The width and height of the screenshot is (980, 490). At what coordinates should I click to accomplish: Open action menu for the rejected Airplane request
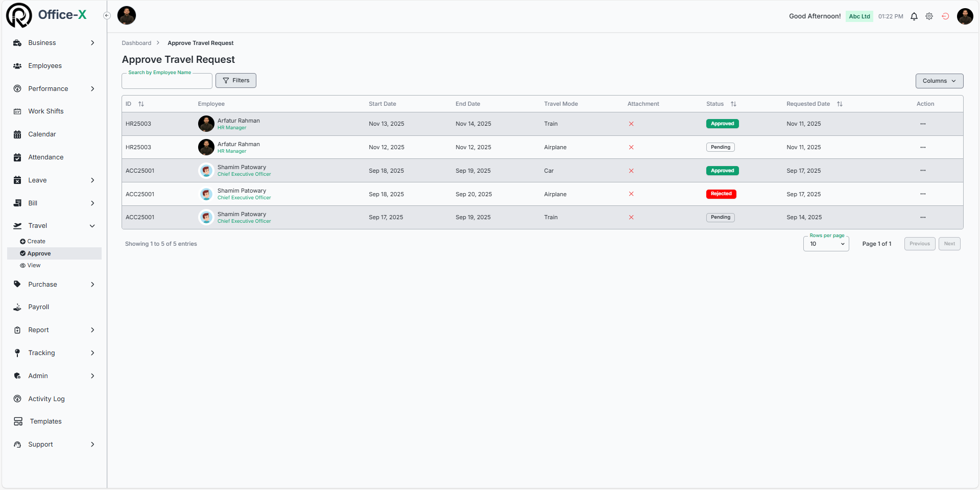tap(923, 194)
